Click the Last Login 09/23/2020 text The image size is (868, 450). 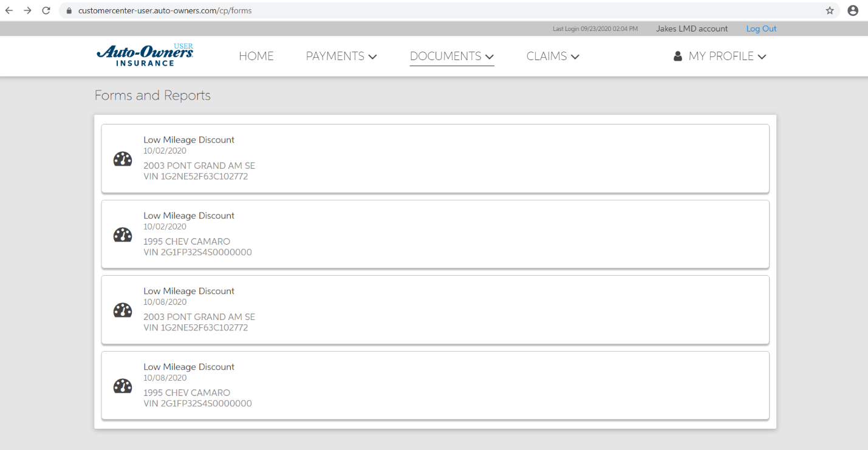595,29
